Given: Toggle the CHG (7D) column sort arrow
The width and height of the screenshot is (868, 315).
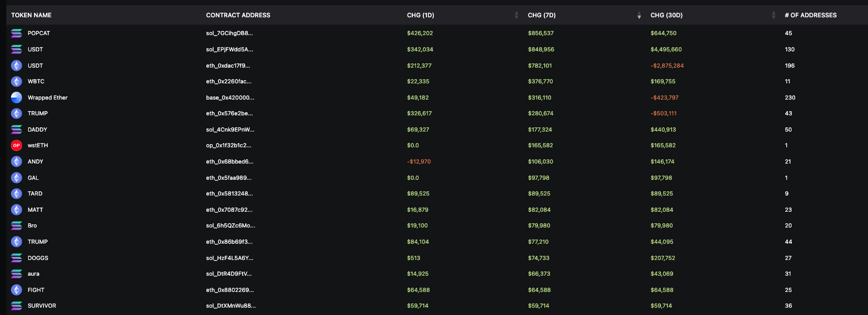Looking at the screenshot, I should click(639, 15).
